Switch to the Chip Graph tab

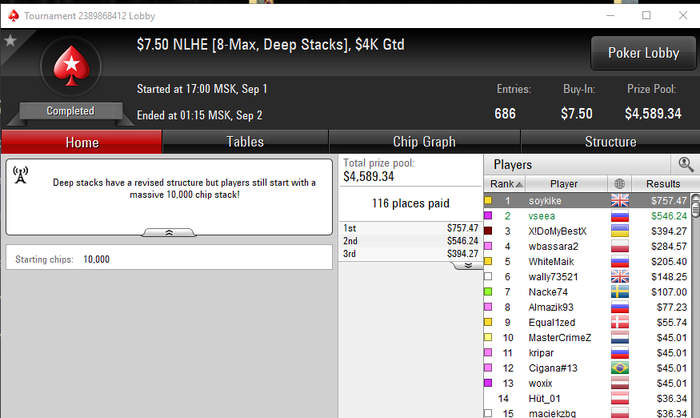[x=424, y=142]
